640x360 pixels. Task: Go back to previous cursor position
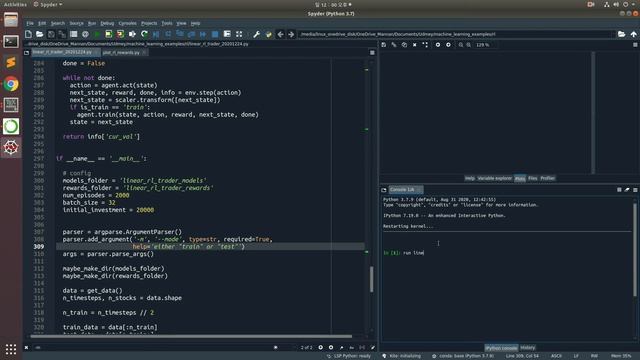[280, 34]
